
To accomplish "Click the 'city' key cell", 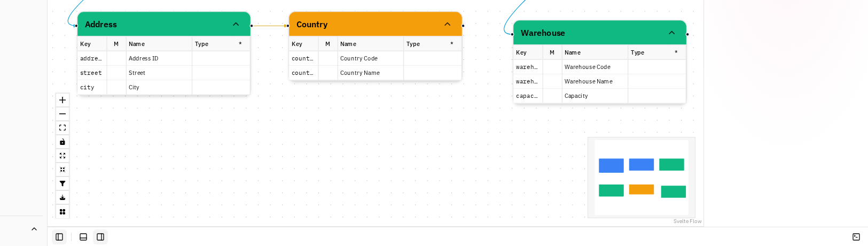I will tap(92, 87).
